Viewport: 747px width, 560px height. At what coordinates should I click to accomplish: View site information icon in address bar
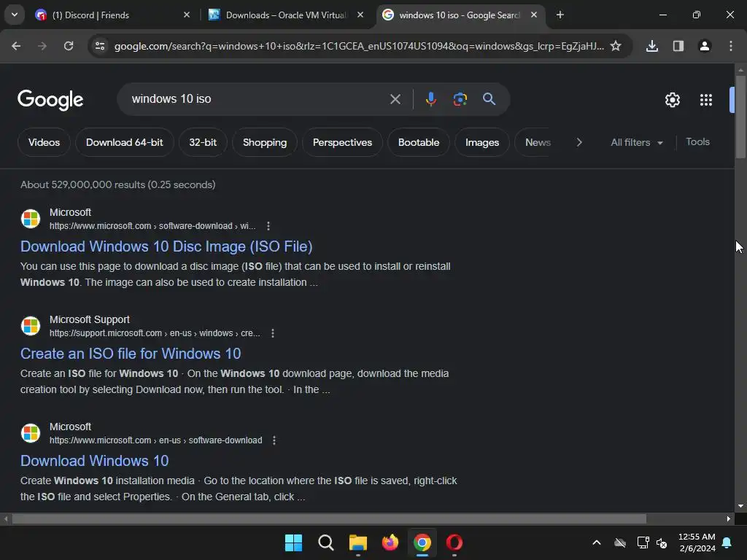[100, 46]
